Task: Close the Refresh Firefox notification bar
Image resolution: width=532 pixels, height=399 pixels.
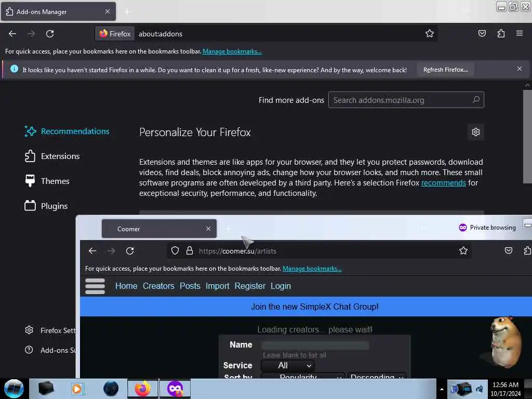Action: click(520, 69)
